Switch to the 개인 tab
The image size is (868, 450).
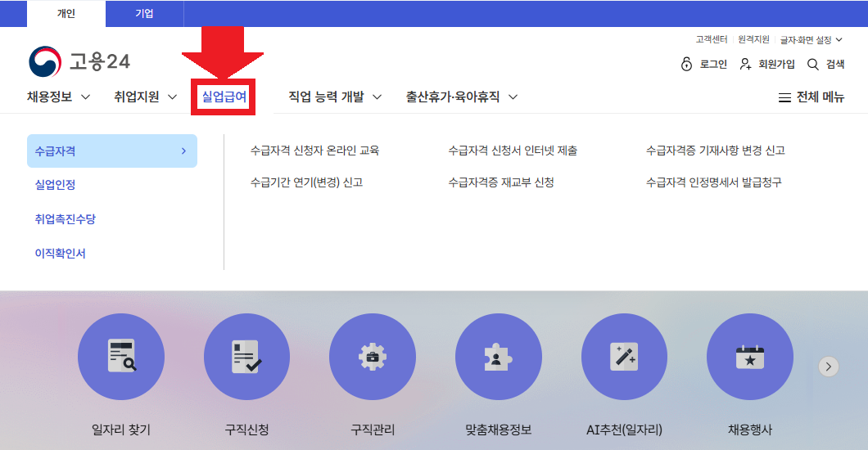point(66,13)
